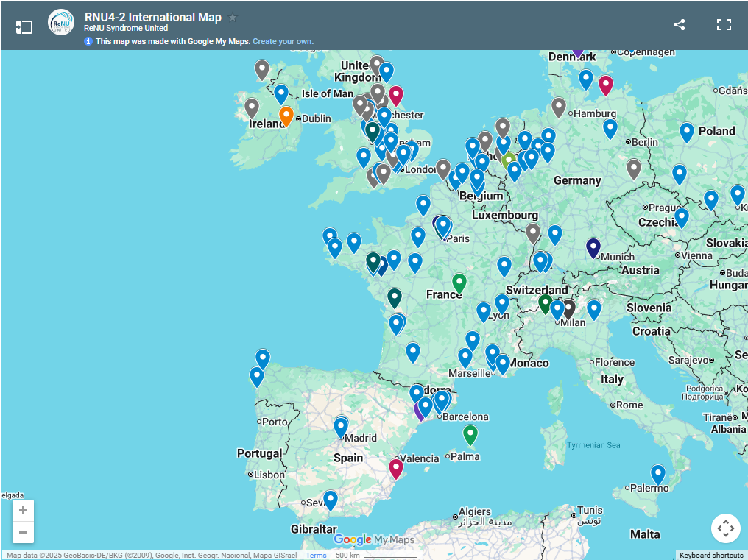This screenshot has height=560, width=748.
Task: Open Keyboard shortcuts
Action: (710, 556)
